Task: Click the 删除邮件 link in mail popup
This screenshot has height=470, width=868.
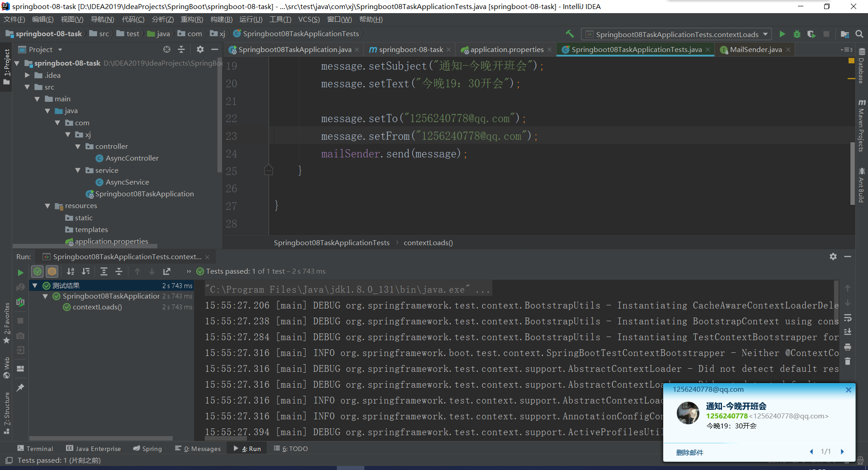Action: click(x=689, y=452)
